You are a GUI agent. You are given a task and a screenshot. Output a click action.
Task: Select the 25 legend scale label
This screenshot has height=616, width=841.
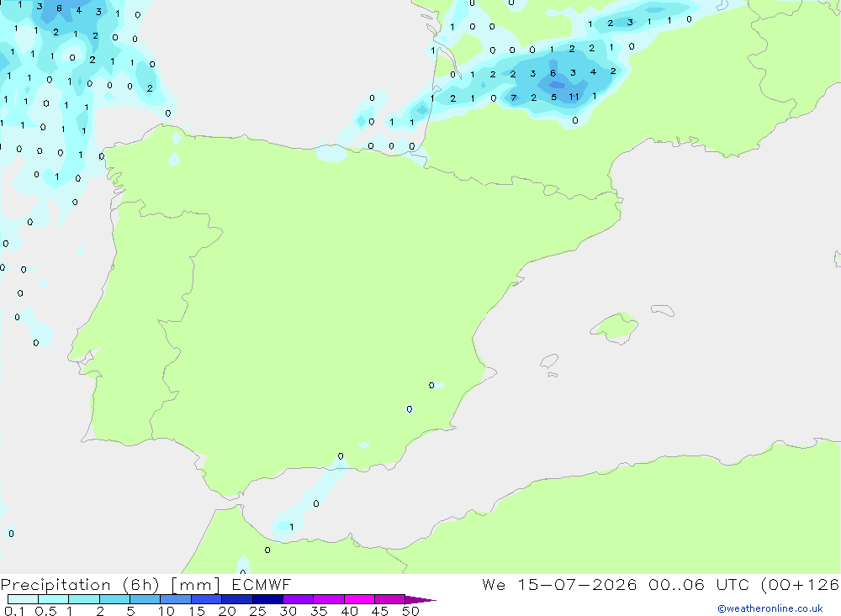(x=258, y=611)
